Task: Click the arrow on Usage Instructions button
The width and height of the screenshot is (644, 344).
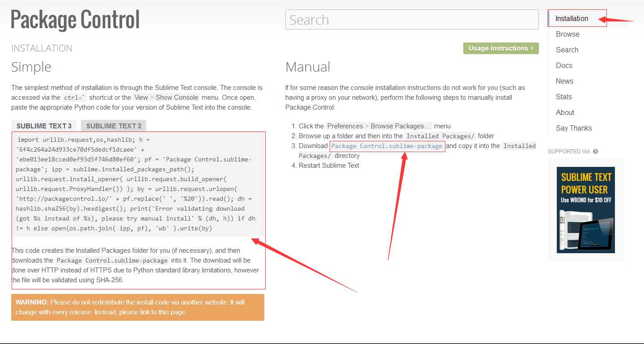Action: (532, 48)
